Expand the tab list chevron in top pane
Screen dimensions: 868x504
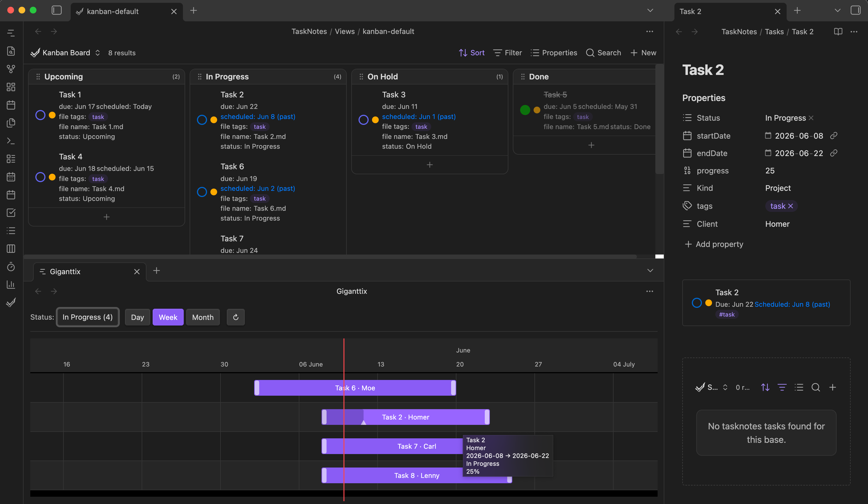coord(650,10)
